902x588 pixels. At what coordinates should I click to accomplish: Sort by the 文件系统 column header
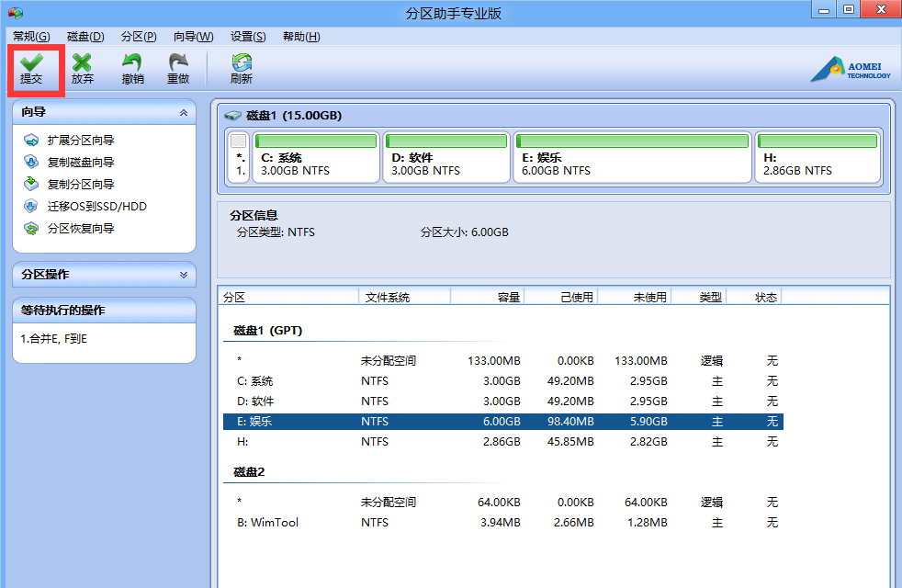[404, 297]
